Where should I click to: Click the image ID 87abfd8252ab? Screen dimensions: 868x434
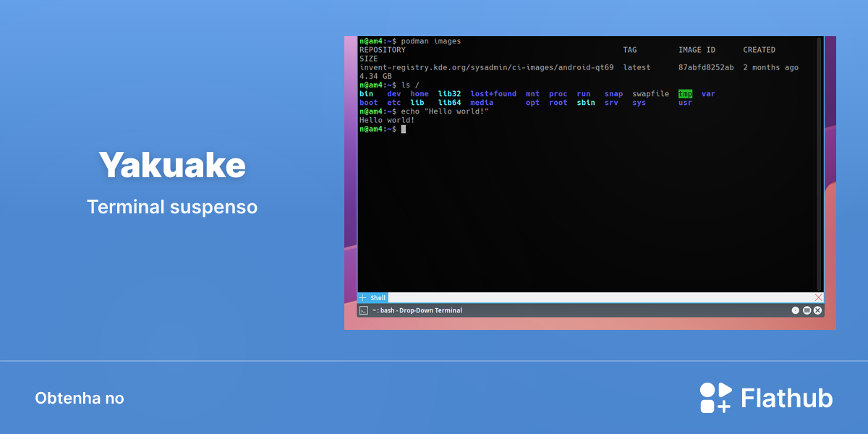coord(706,67)
